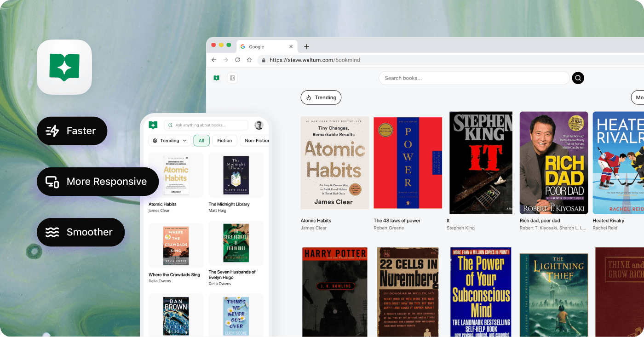The height and width of the screenshot is (337, 644).
Task: Select the Fiction filter chip
Action: 224,141
